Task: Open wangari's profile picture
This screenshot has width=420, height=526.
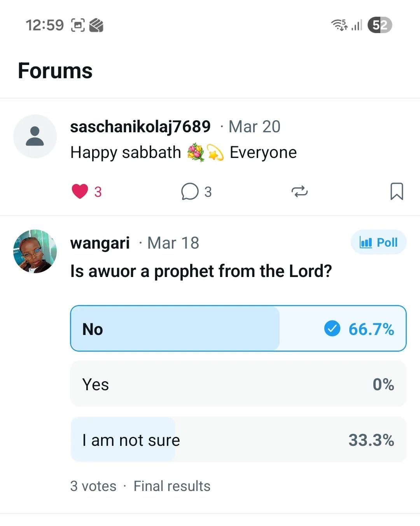Action: 35,251
